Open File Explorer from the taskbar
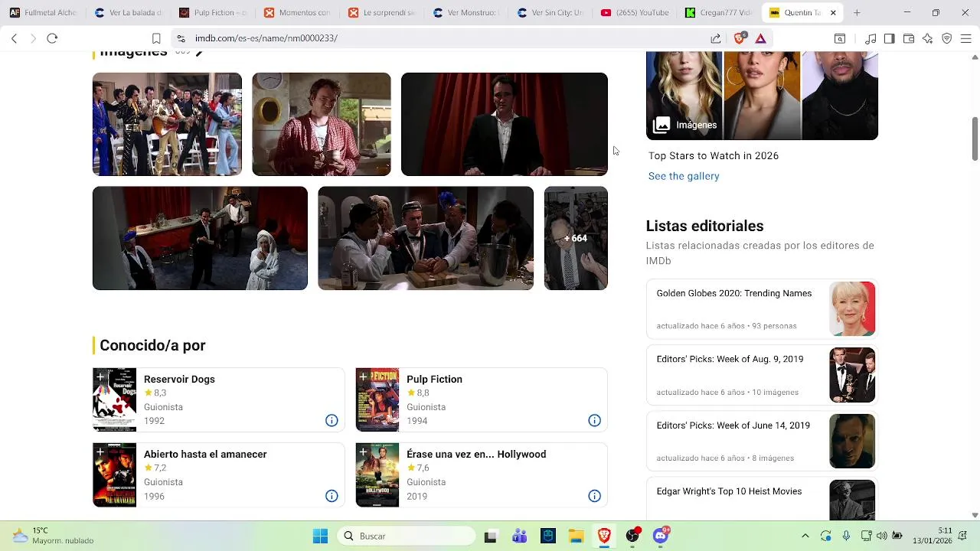980x551 pixels. [x=576, y=536]
